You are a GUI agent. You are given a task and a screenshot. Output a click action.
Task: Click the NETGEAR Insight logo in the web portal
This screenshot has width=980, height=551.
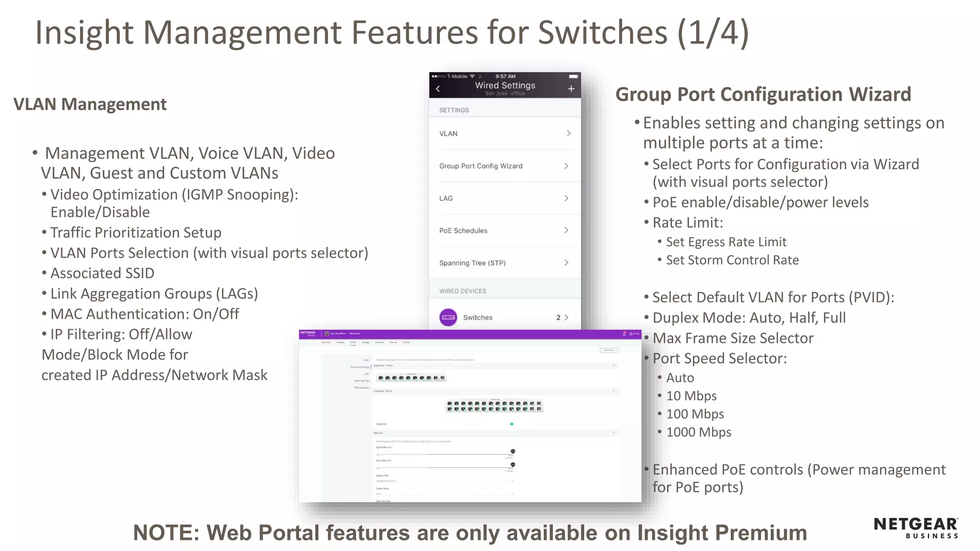(x=308, y=333)
